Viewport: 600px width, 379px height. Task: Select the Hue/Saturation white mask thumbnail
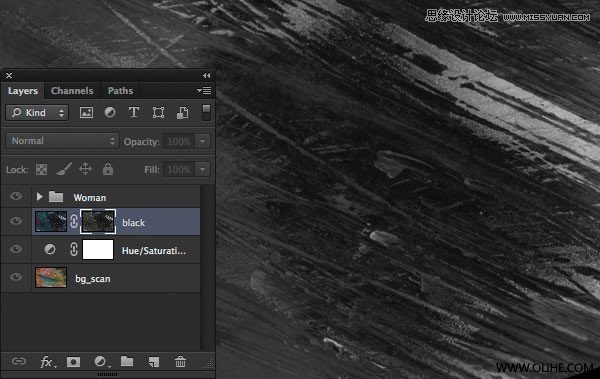pos(98,250)
